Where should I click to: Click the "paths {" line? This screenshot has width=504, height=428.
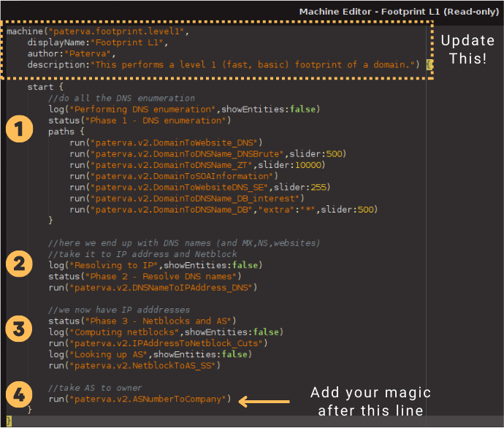pyautogui.click(x=66, y=131)
